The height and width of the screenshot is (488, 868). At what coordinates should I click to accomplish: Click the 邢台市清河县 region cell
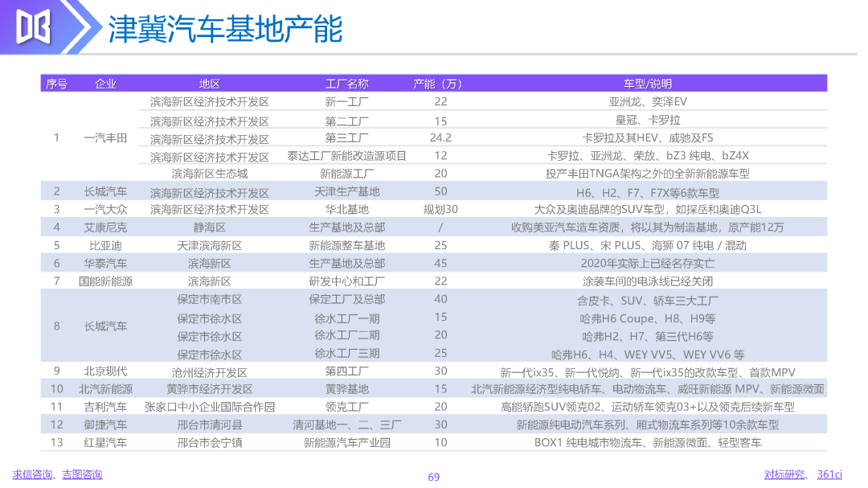tap(209, 424)
